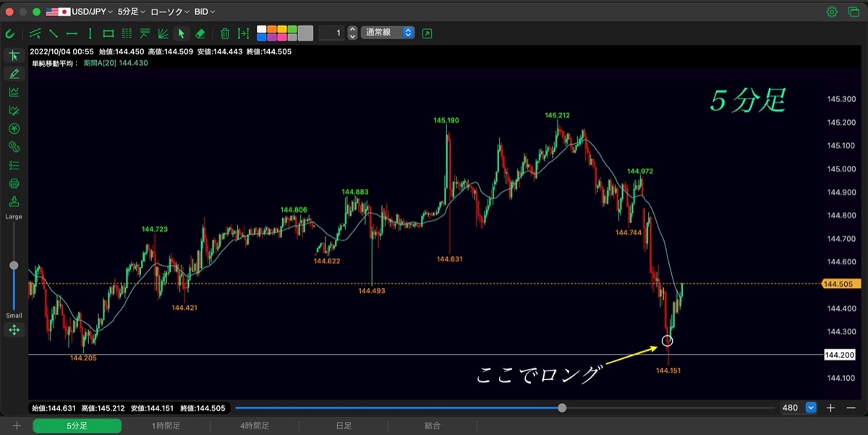
Task: Click the linked circles icon in sidebar
Action: (14, 147)
